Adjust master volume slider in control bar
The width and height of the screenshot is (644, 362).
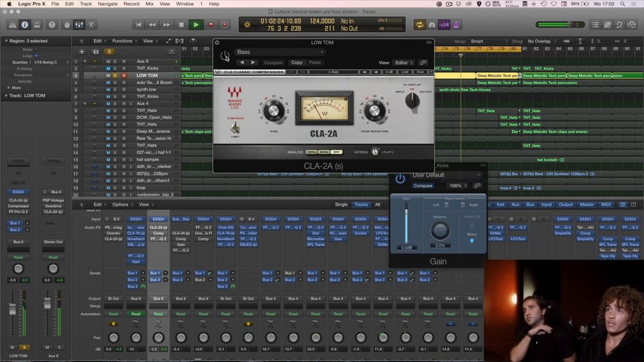click(560, 25)
